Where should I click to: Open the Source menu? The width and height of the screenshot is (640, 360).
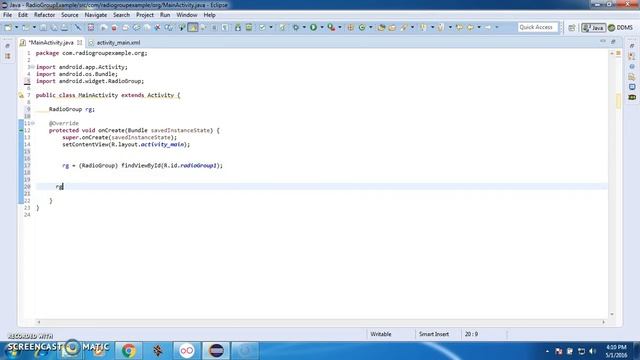coord(70,15)
